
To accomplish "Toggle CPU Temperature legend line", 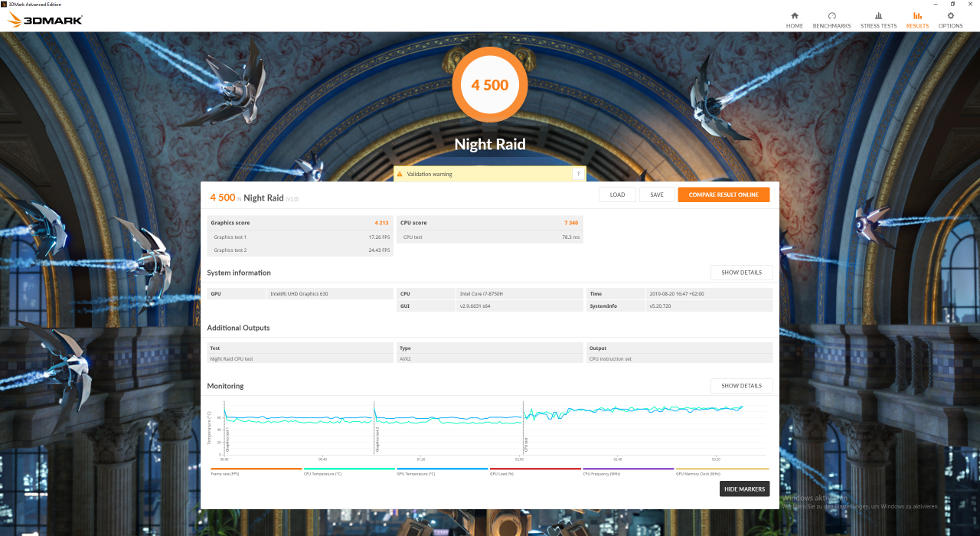I will click(x=349, y=471).
